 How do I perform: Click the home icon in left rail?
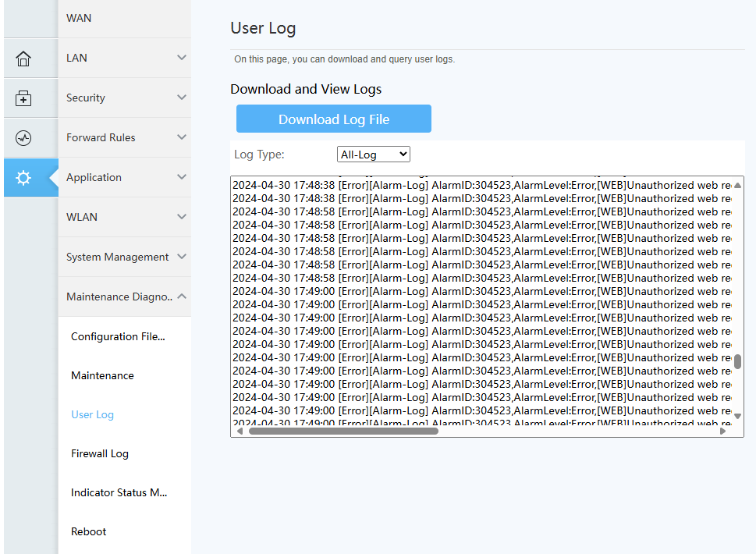(23, 59)
